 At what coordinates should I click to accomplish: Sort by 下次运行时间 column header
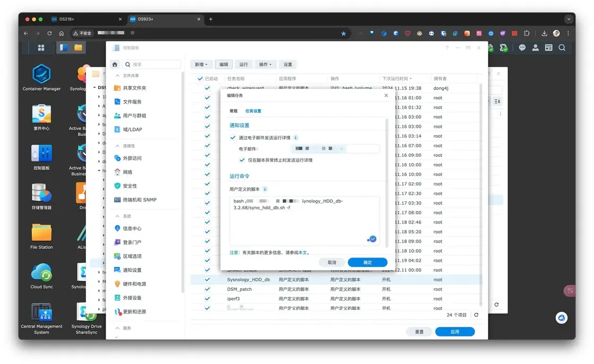point(397,79)
